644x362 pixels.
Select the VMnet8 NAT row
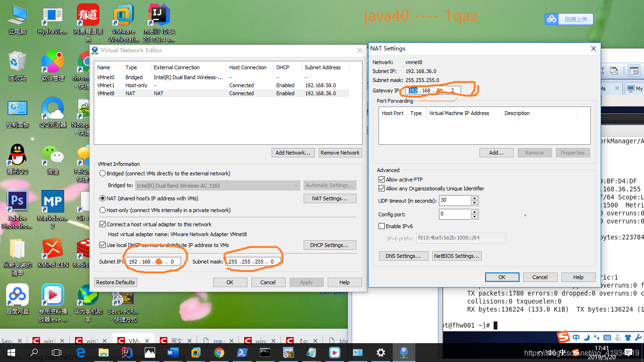(x=223, y=93)
